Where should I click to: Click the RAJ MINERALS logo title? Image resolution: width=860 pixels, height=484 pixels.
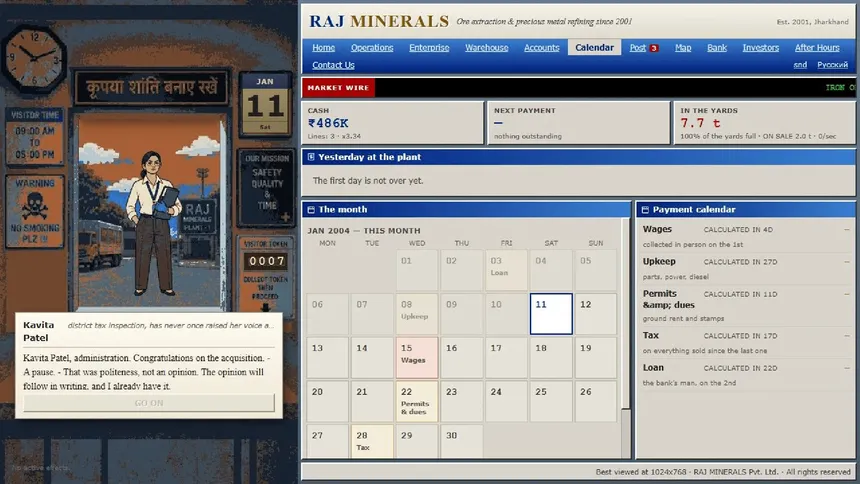(379, 21)
